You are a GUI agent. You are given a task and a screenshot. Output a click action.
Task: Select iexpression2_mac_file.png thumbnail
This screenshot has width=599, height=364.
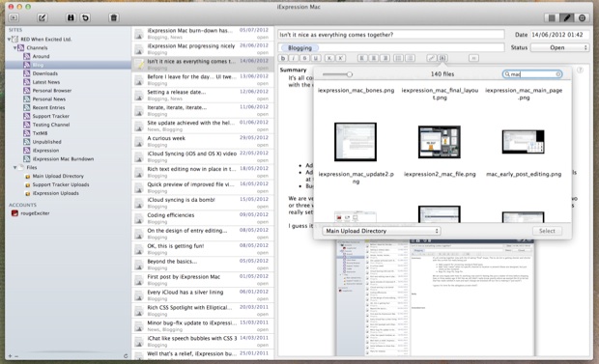tap(440, 142)
